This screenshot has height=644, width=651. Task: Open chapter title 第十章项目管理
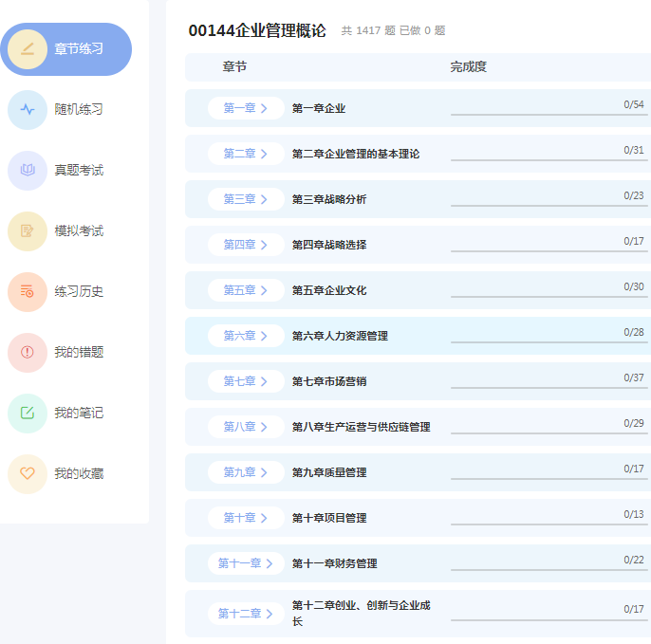click(x=329, y=518)
